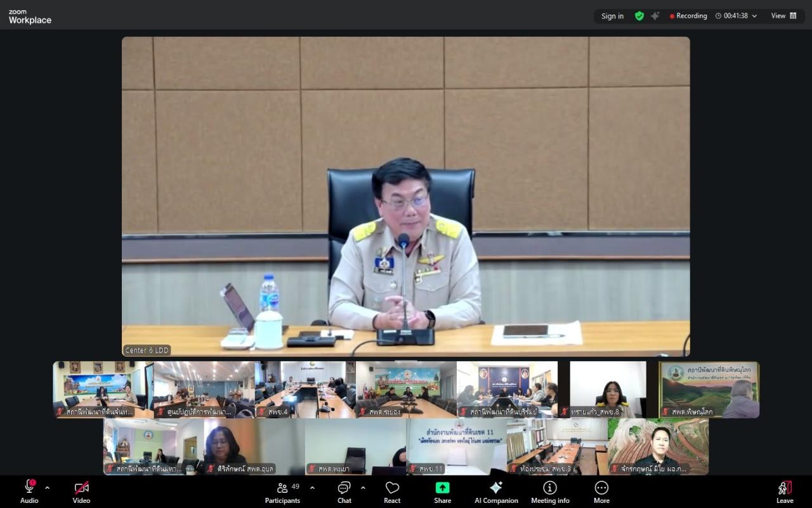This screenshot has width=812, height=508.
Task: Select the สพข.4 participant thumbnail
Action: pos(305,390)
